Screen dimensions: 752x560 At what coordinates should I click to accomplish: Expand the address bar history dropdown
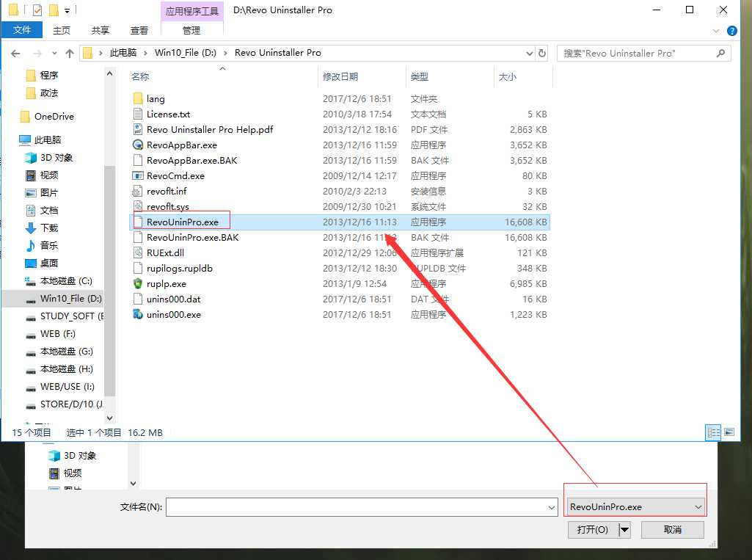tap(530, 53)
